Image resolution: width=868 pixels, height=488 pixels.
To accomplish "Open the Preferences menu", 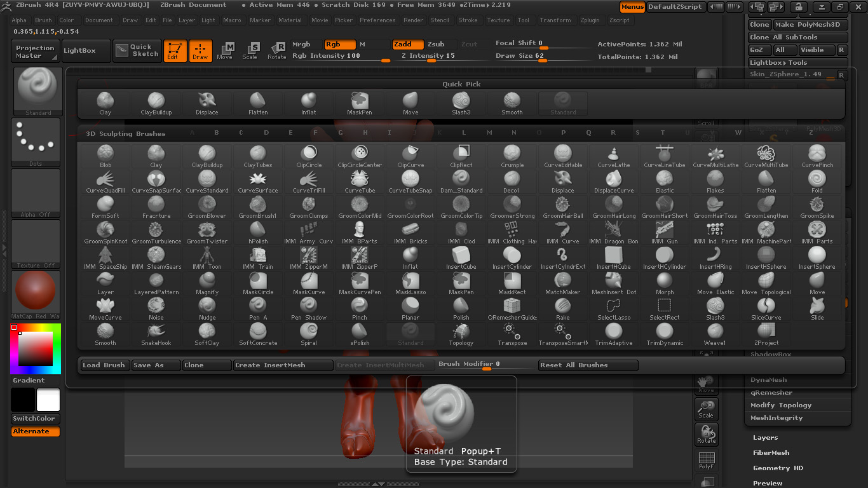I will (377, 20).
